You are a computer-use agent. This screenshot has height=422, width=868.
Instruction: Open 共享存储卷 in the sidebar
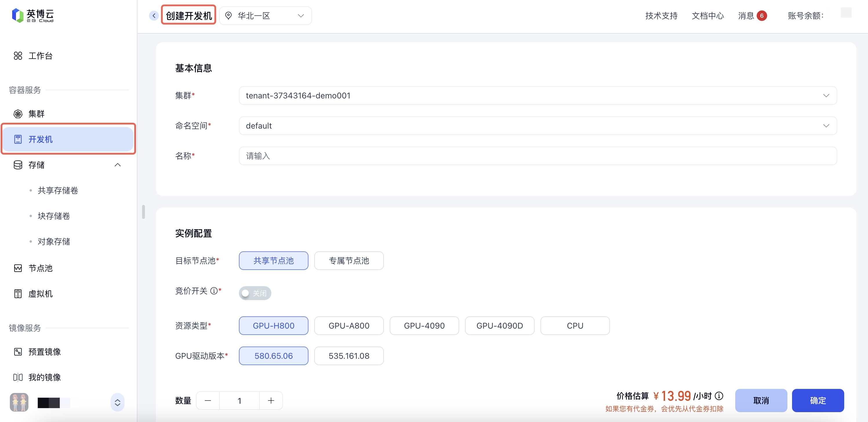(58, 191)
